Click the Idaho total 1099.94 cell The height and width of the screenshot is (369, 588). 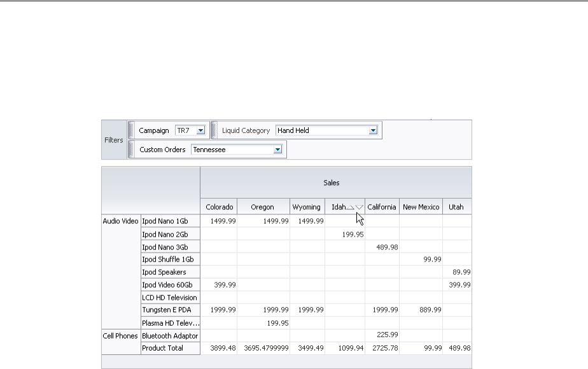[x=345, y=348]
